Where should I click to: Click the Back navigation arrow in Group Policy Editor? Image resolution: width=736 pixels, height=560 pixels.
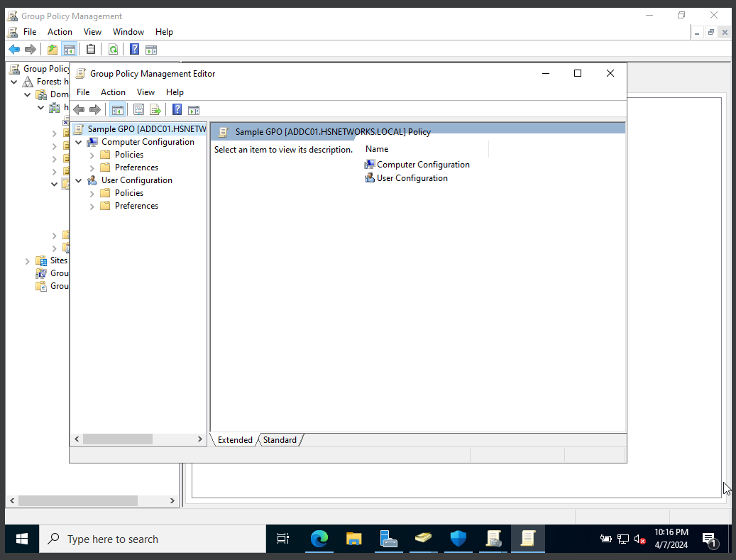[79, 109]
